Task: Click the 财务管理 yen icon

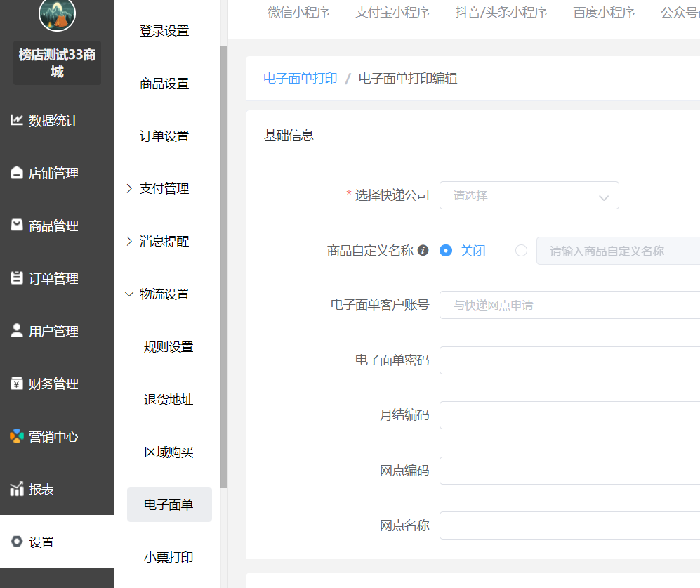Action: (x=17, y=384)
